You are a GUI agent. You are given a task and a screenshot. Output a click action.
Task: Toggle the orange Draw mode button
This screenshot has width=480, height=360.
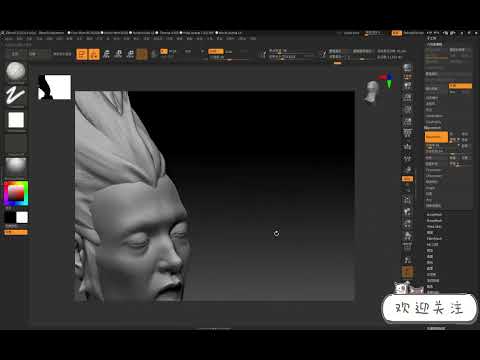point(94,54)
